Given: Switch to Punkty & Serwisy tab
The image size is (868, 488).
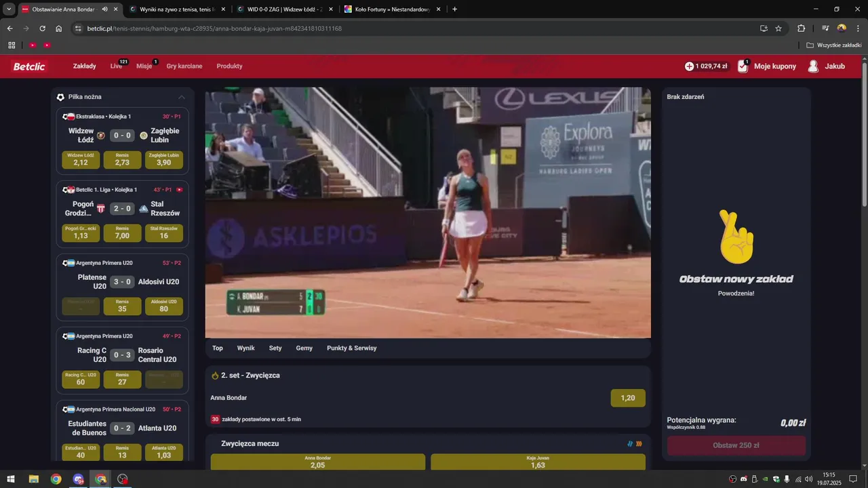Looking at the screenshot, I should pos(352,348).
